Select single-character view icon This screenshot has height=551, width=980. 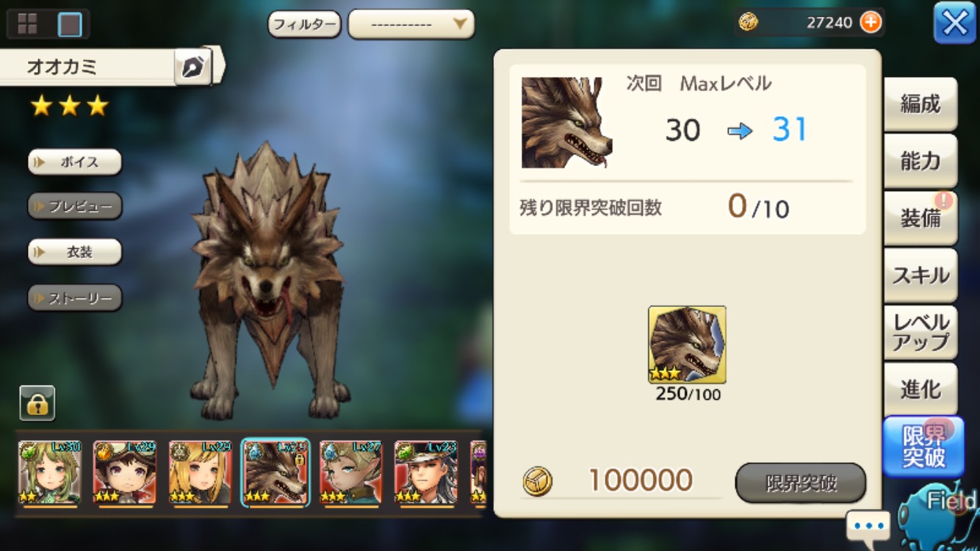pos(70,24)
